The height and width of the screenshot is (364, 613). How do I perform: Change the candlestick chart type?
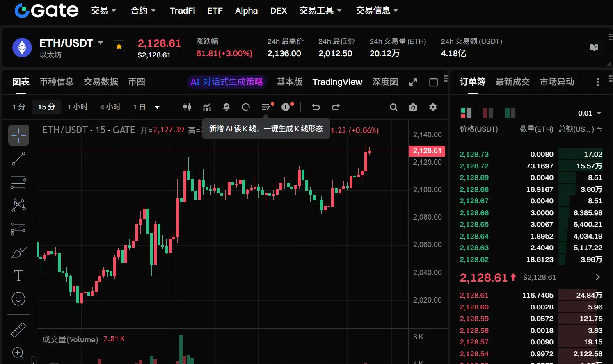click(x=187, y=107)
